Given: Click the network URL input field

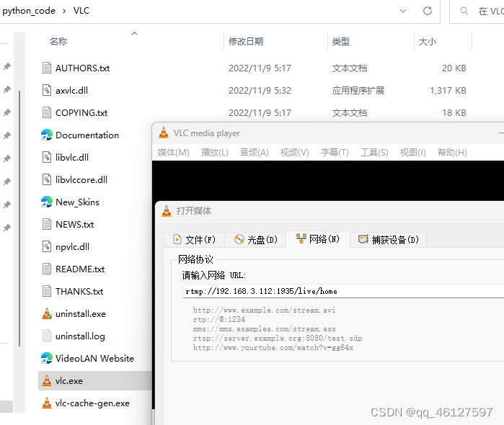Looking at the screenshot, I should 343,291.
